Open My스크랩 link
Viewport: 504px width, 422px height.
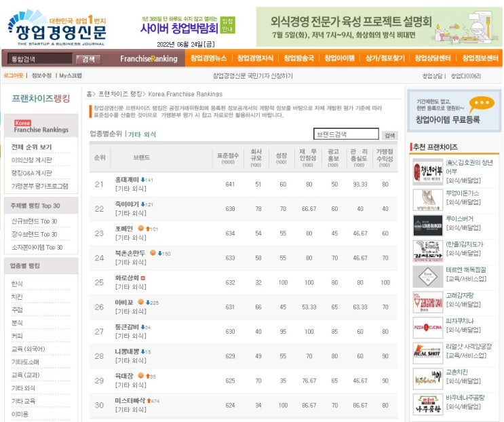(71, 75)
